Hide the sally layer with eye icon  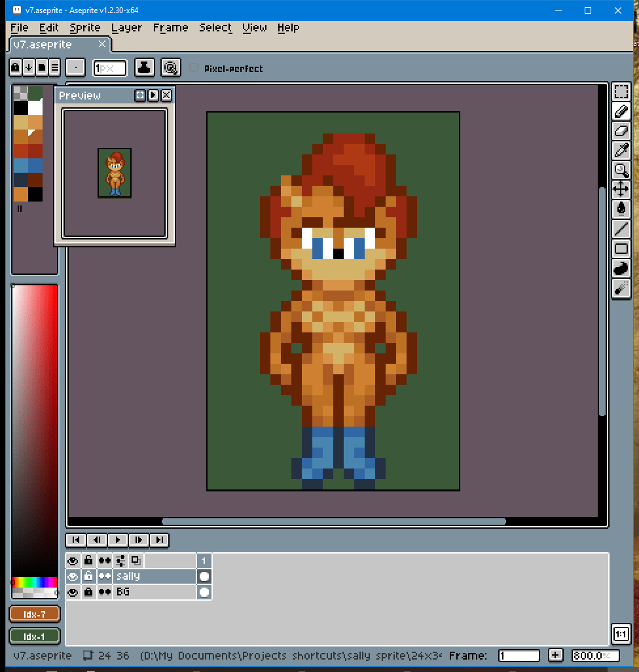click(x=73, y=576)
